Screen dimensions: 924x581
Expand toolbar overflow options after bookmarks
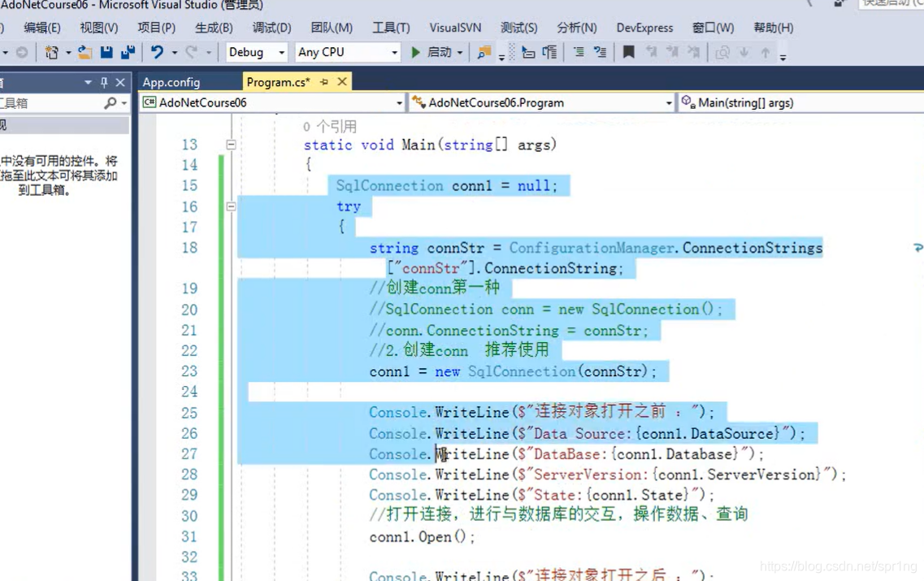[783, 57]
